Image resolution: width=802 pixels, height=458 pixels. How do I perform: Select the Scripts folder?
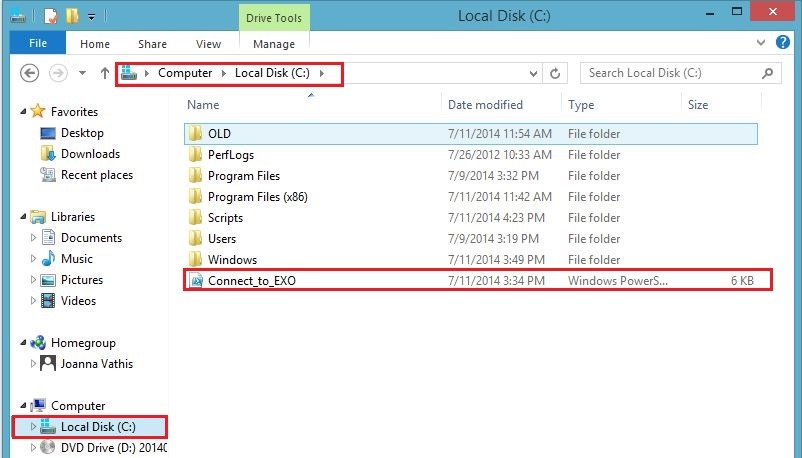coord(225,218)
